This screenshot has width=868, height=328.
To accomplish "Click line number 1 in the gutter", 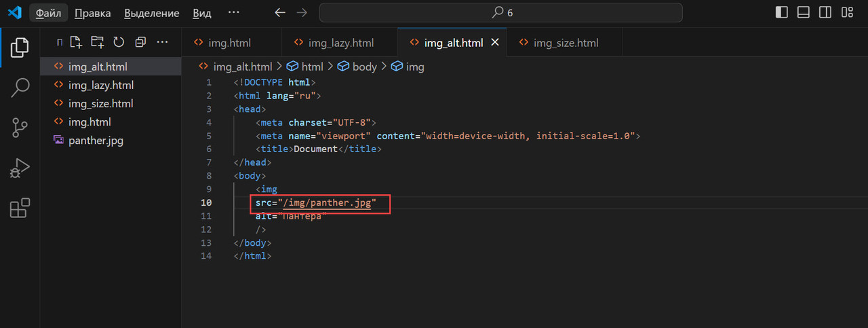I will pyautogui.click(x=209, y=82).
